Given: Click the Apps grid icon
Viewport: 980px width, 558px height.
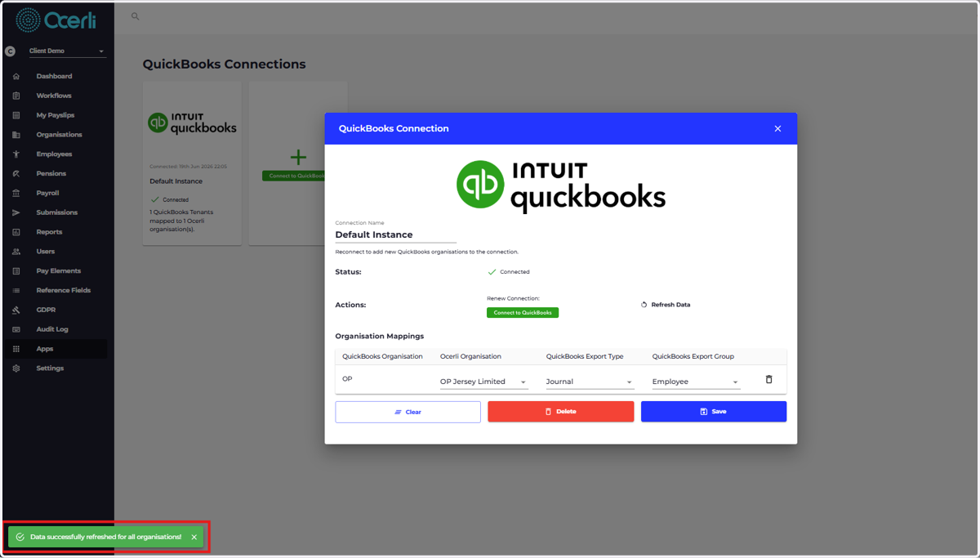Looking at the screenshot, I should click(16, 349).
